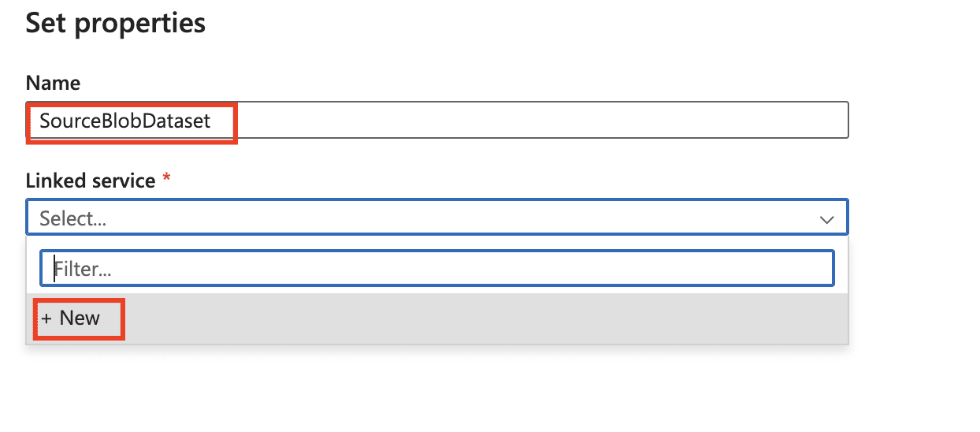This screenshot has height=432, width=980.
Task: Click the "Name" field label
Action: 53,83
